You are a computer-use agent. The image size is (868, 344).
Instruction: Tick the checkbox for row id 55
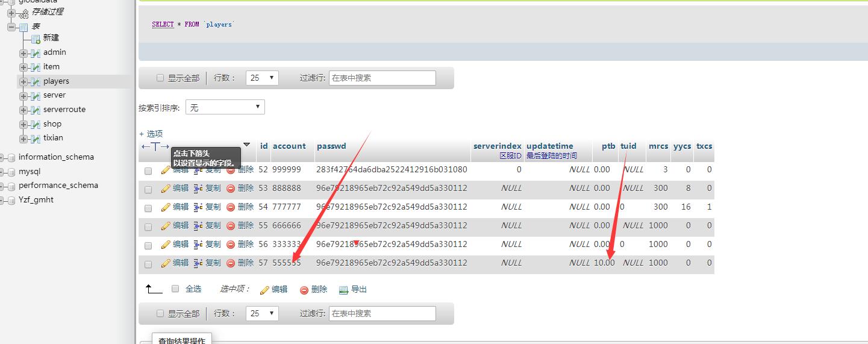tap(148, 227)
